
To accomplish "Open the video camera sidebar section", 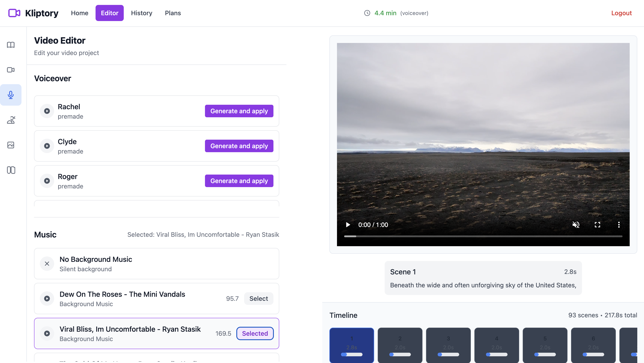I will [11, 70].
